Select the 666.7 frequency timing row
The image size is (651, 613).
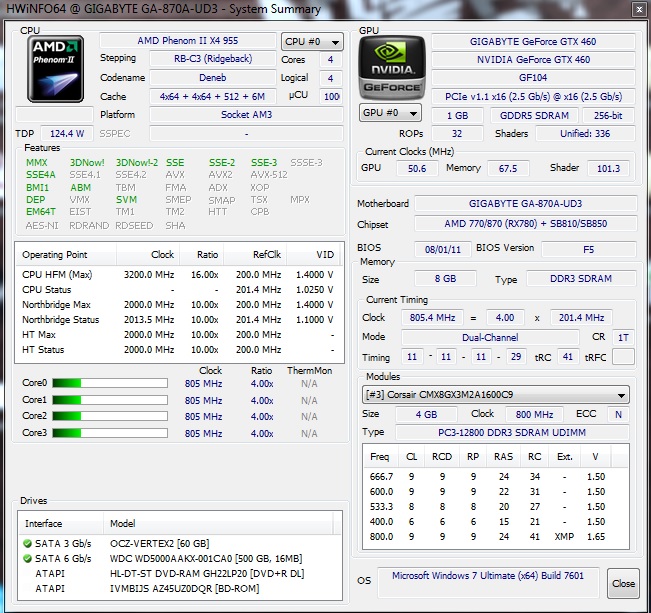point(495,477)
